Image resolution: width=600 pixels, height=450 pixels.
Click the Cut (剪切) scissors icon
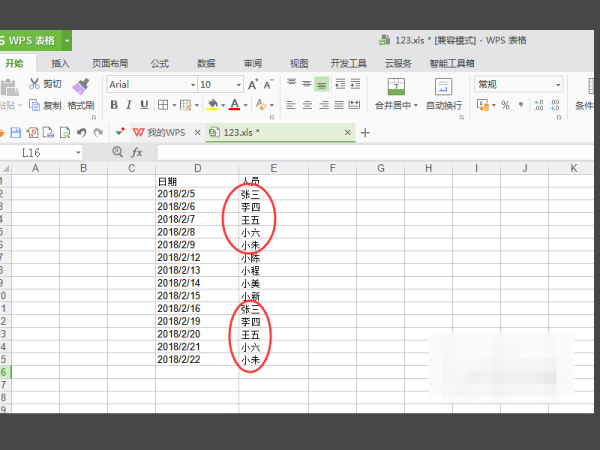pyautogui.click(x=34, y=84)
